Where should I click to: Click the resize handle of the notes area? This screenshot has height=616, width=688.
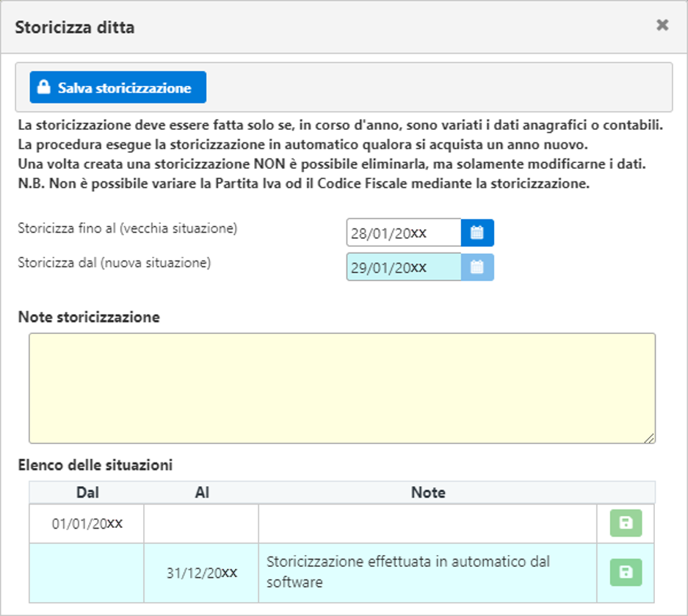point(650,438)
